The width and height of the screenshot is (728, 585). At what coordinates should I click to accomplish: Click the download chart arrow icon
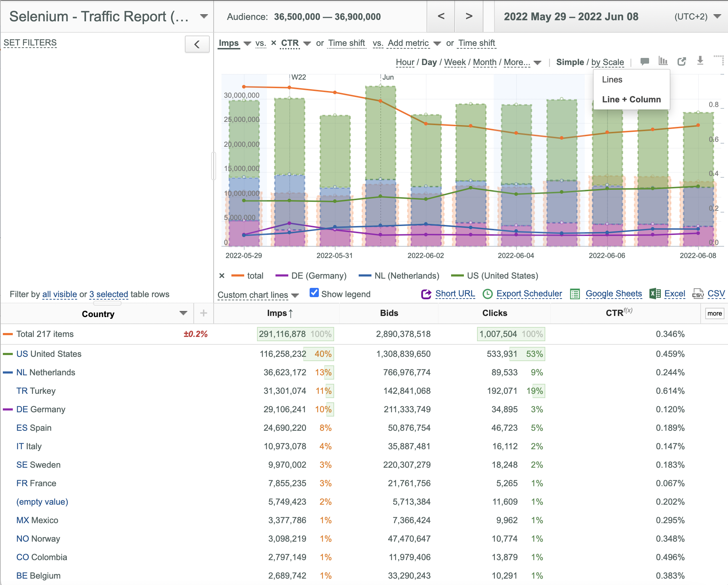coord(700,61)
